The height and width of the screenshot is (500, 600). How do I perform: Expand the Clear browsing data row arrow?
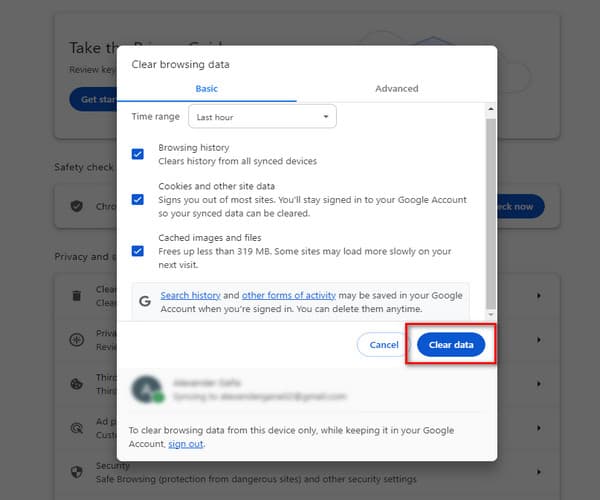[539, 296]
